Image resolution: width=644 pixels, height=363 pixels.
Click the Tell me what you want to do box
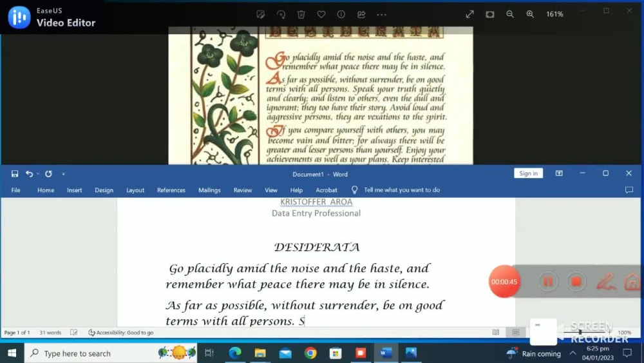point(402,190)
